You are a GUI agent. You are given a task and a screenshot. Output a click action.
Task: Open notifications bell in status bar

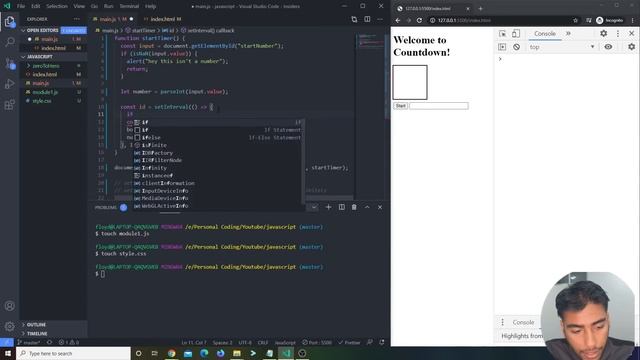(382, 342)
